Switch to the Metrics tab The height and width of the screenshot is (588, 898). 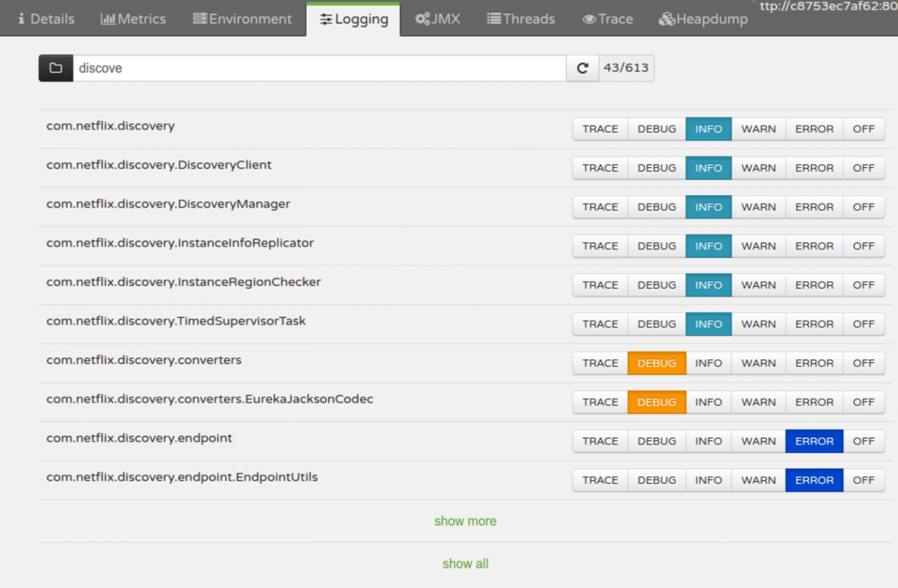[x=133, y=19]
